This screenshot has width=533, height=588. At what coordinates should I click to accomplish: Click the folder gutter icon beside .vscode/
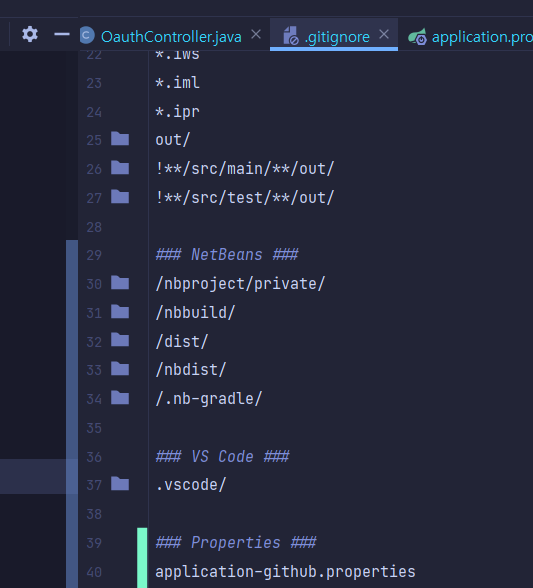120,484
